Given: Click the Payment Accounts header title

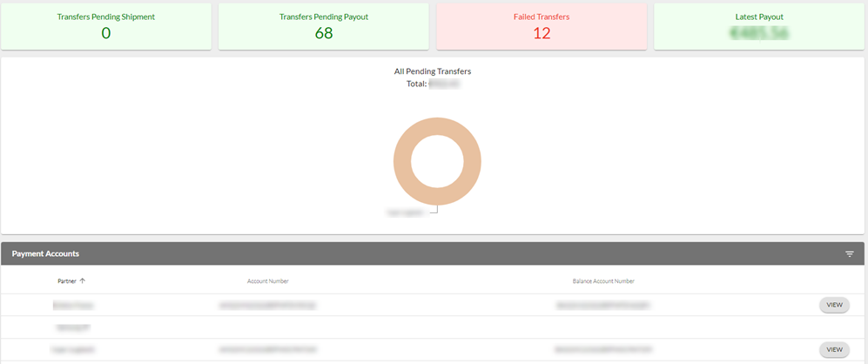Looking at the screenshot, I should click(x=45, y=254).
